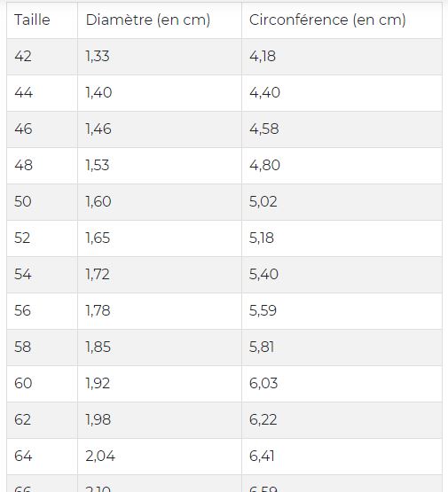Select circumference value 6,03
Image resolution: width=448 pixels, height=492 pixels.
263,384
